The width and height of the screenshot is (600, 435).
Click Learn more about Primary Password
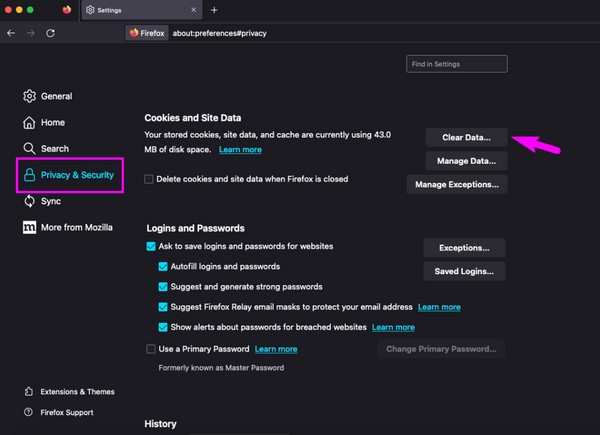tap(276, 349)
